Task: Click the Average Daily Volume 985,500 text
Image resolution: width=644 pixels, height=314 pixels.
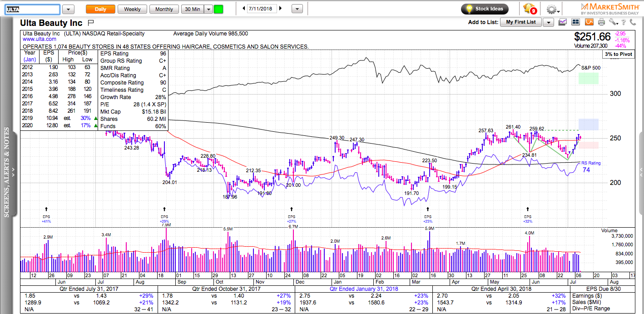Action: [211, 34]
